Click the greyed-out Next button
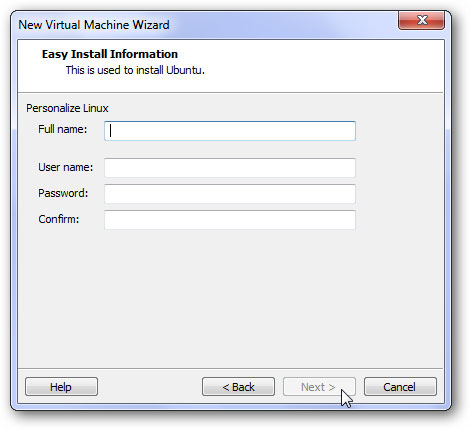This screenshot has height=429, width=470. click(319, 387)
